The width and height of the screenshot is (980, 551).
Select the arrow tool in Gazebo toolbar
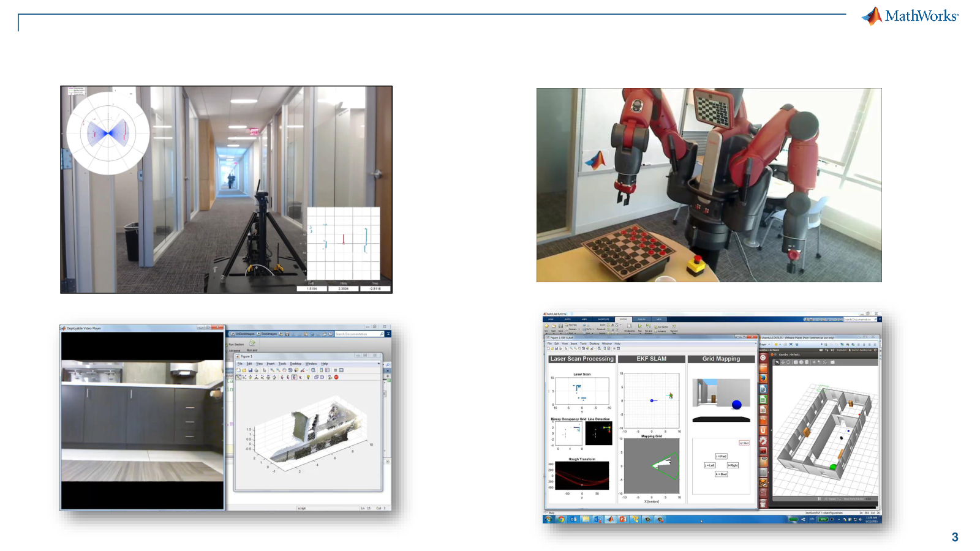coord(777,362)
